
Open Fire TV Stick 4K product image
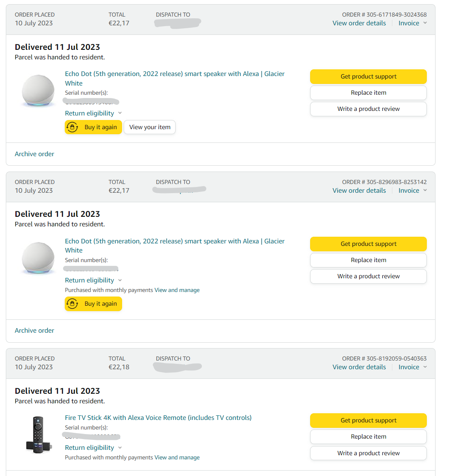(x=38, y=435)
